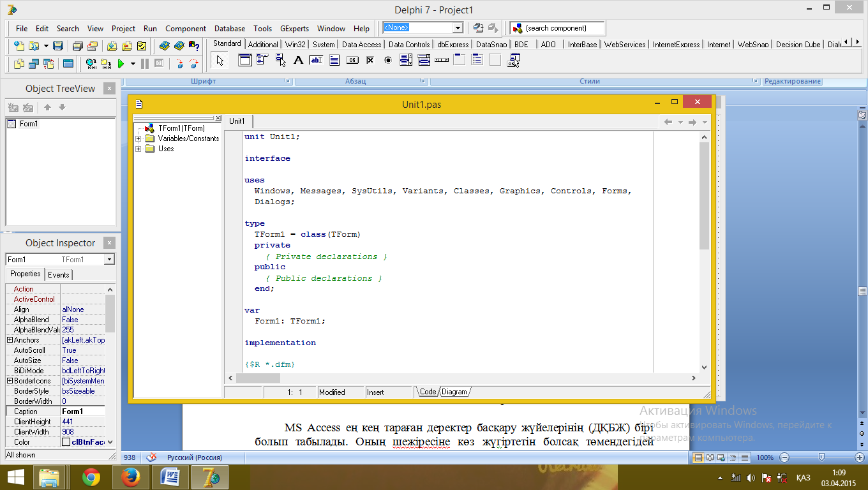Click the Trace Into debugger icon
Viewport: 868px width, 490px height.
tap(179, 63)
